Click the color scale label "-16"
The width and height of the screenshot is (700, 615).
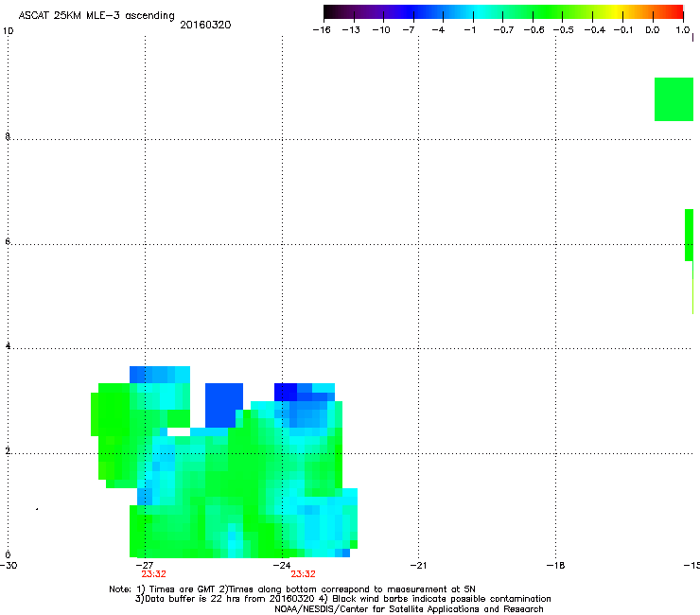(x=322, y=30)
